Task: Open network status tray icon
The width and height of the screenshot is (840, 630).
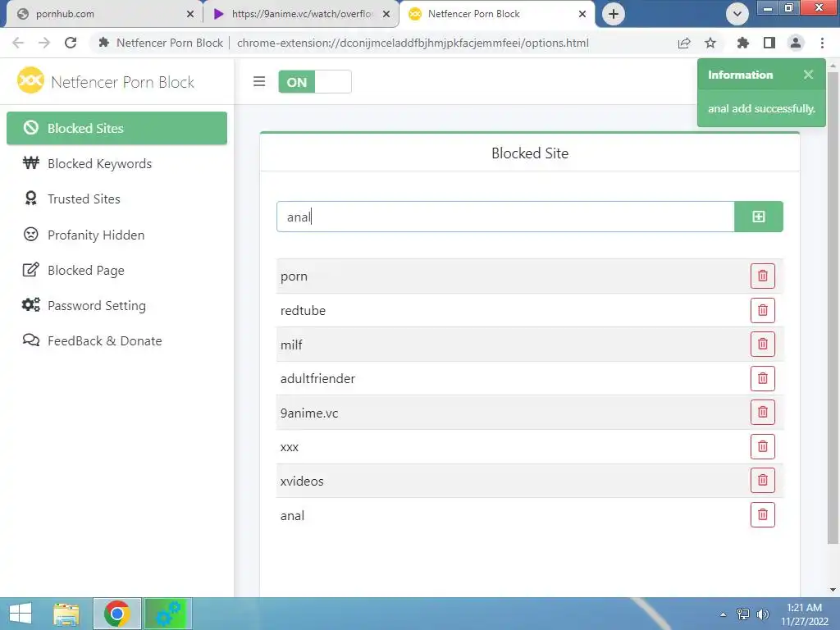Action: (743, 614)
